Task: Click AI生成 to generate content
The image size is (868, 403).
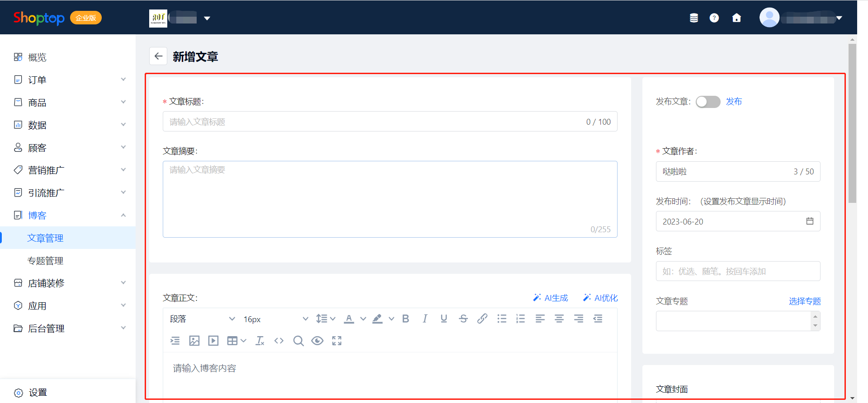Action: pos(550,298)
